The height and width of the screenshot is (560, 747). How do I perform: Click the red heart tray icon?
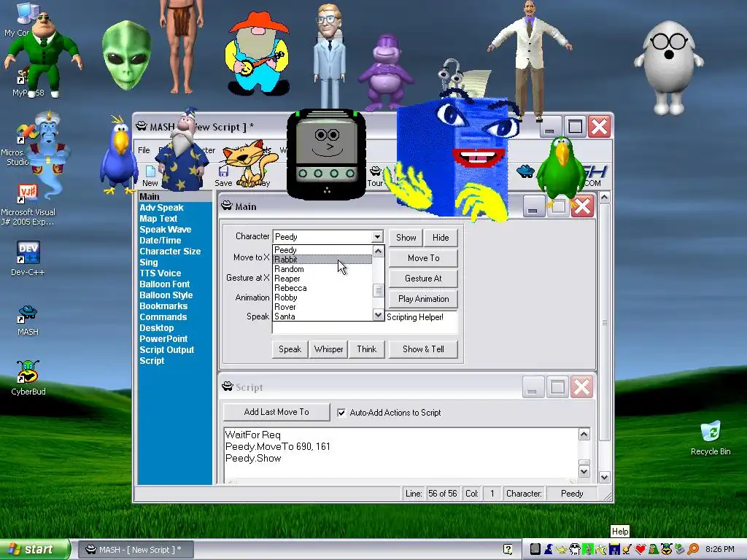point(640,549)
